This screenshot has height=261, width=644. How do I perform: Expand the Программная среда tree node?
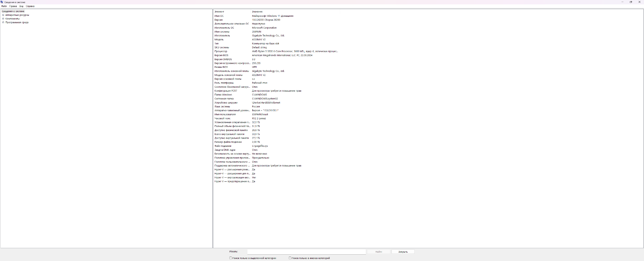point(3,23)
